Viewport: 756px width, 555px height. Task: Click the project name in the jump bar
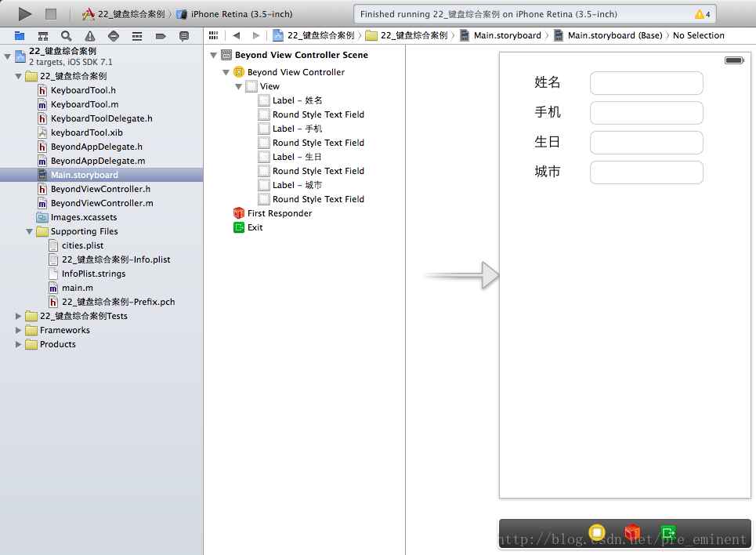(314, 35)
